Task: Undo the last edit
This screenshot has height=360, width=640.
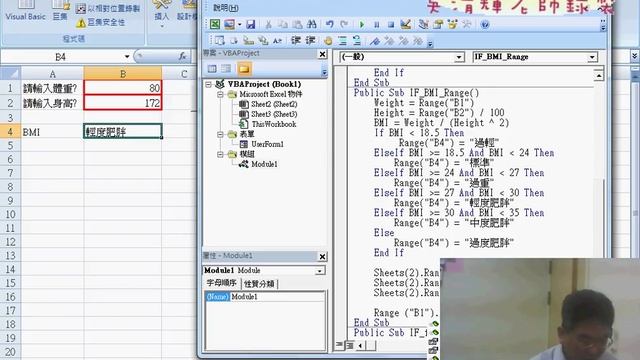Action: (330, 24)
